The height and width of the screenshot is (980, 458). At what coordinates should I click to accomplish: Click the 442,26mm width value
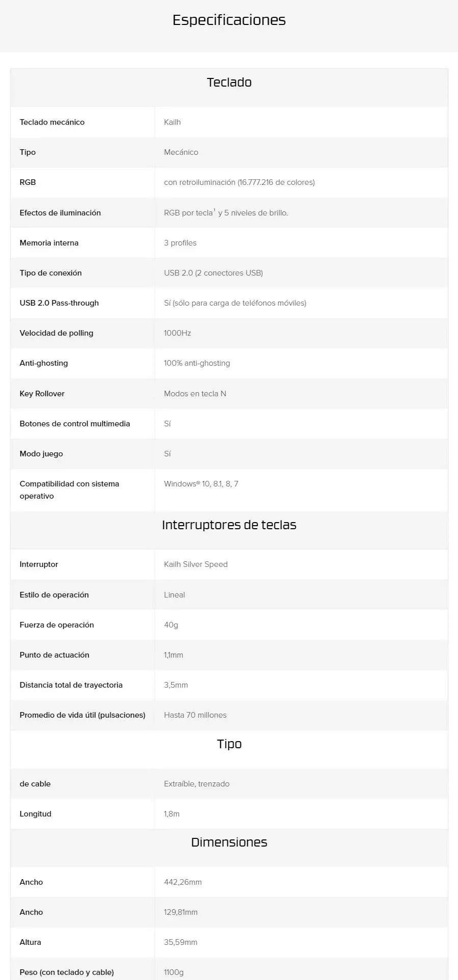tap(182, 882)
